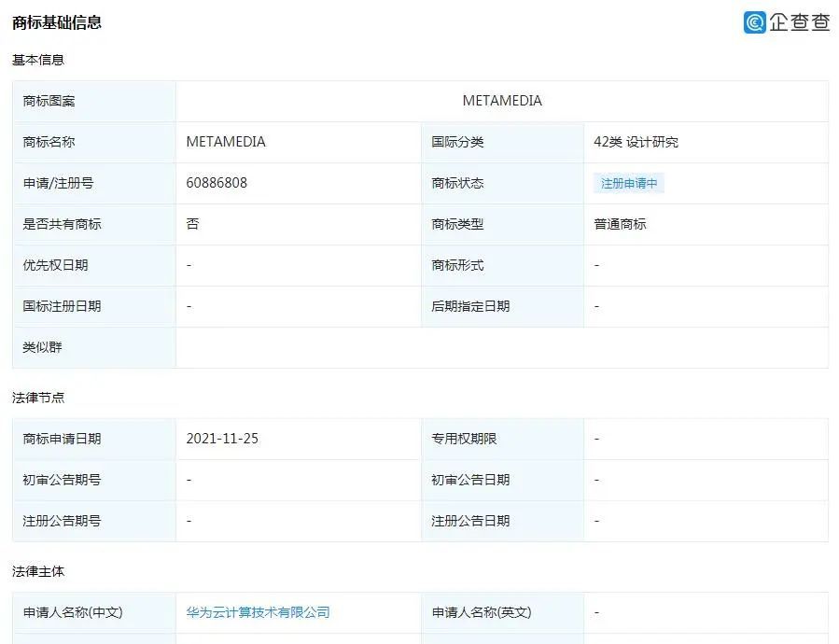This screenshot has height=644, width=839.
Task: Click the 企查查 logo icon
Action: click(x=755, y=22)
